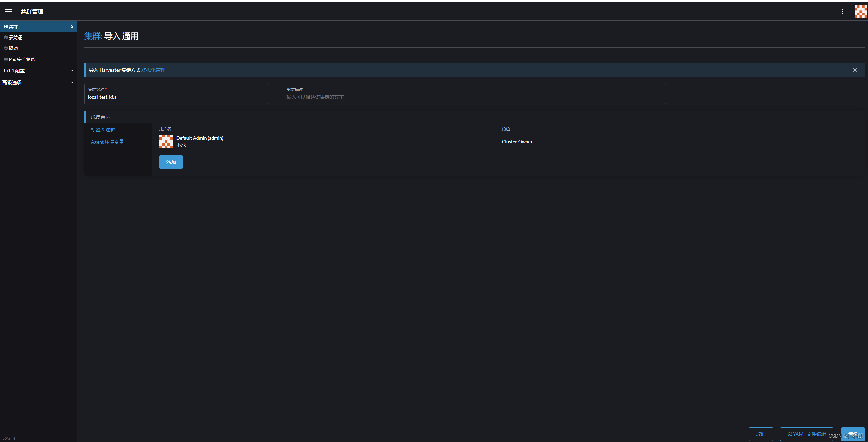868x442 pixels.
Task: Click the 添加 member button
Action: pyautogui.click(x=171, y=162)
